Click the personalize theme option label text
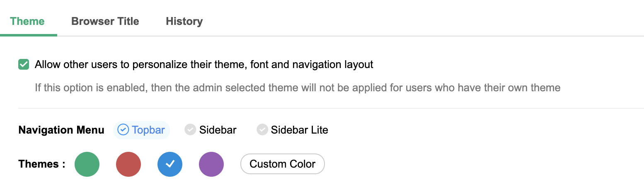Viewport: 644px width, 190px height. (x=204, y=65)
